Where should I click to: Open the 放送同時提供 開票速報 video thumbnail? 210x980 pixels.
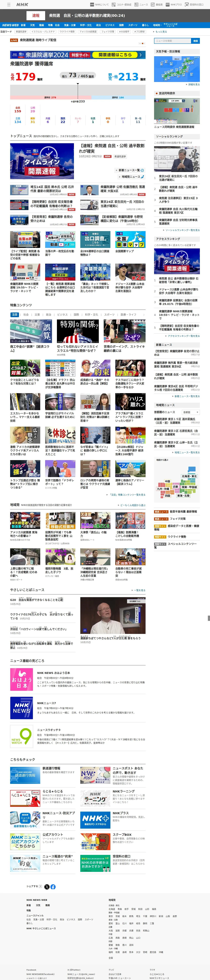[177, 111]
